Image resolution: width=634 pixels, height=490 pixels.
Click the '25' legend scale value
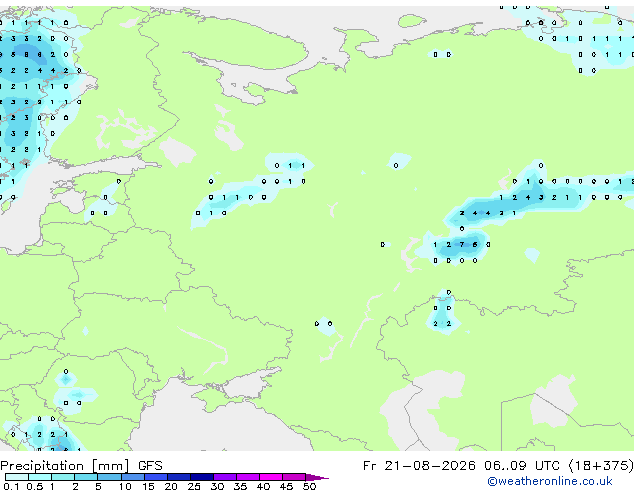(194, 486)
